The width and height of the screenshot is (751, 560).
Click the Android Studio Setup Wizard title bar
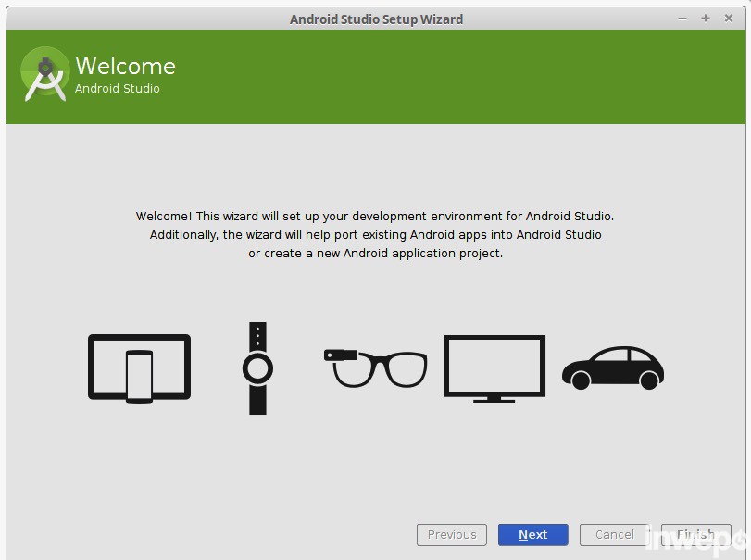(376, 19)
